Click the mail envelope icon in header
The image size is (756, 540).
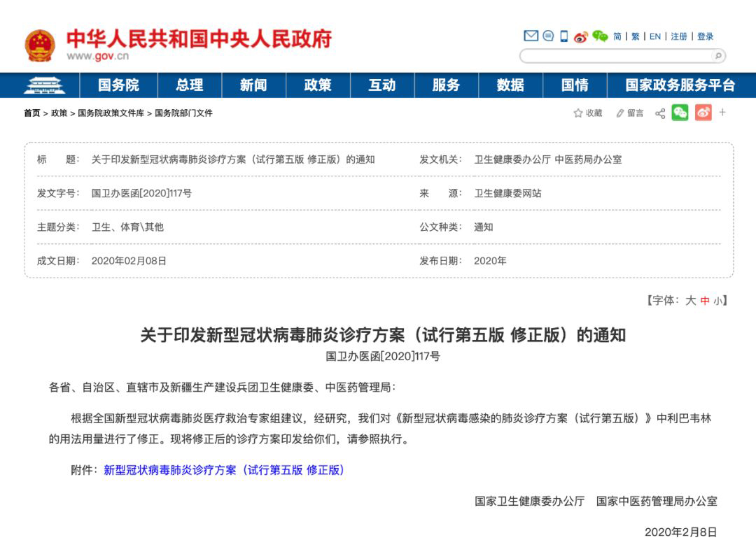click(x=531, y=36)
